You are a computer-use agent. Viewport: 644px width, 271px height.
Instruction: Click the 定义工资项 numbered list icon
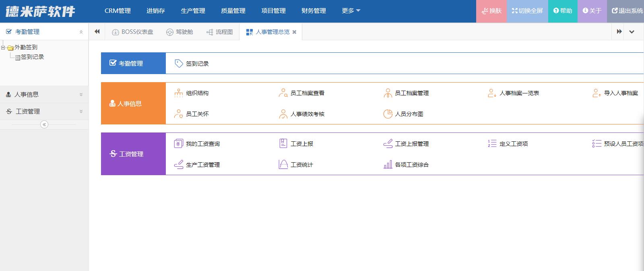coord(492,144)
